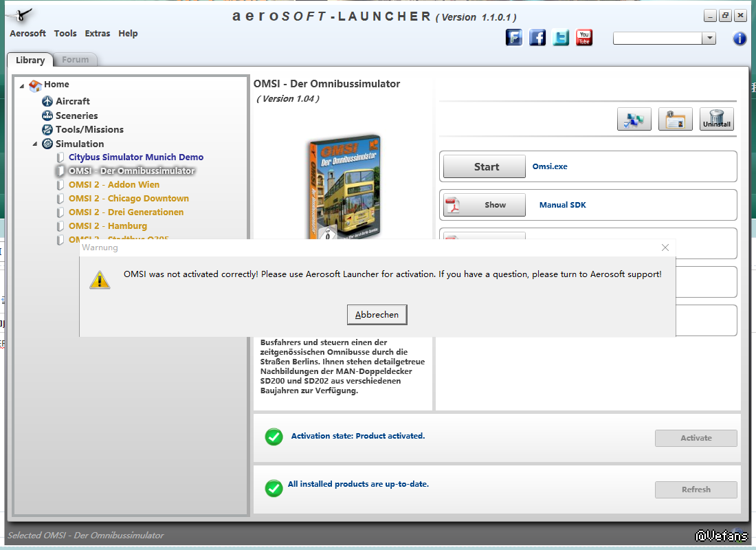
Task: Select Home in the library tree
Action: tap(56, 85)
